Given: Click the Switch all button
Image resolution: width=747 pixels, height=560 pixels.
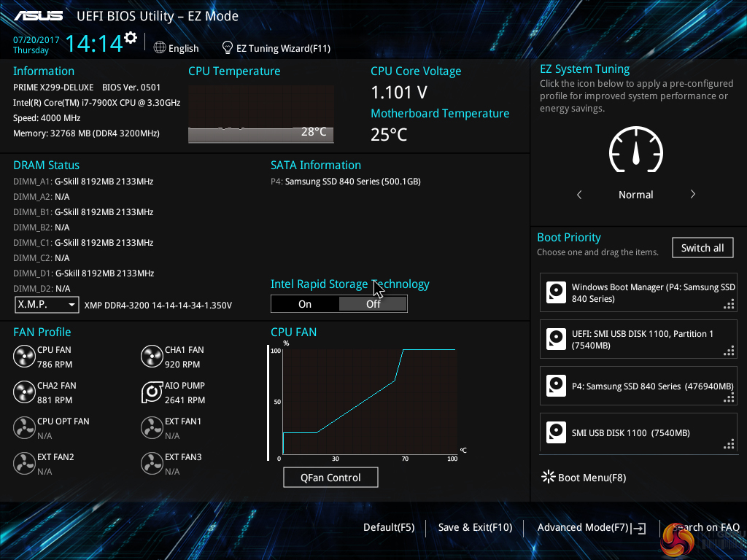Looking at the screenshot, I should 703,248.
